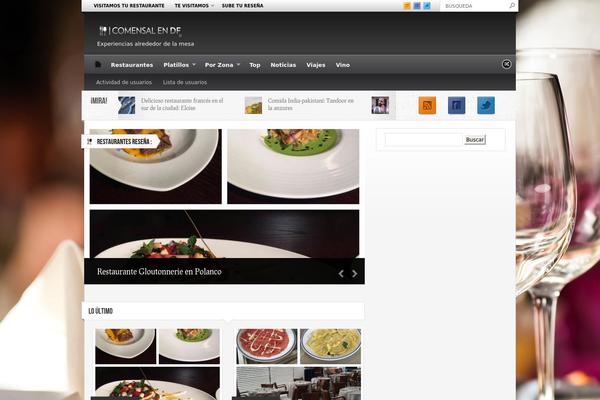The height and width of the screenshot is (400, 600).
Task: Open the Vino menu item
Action: 343,65
